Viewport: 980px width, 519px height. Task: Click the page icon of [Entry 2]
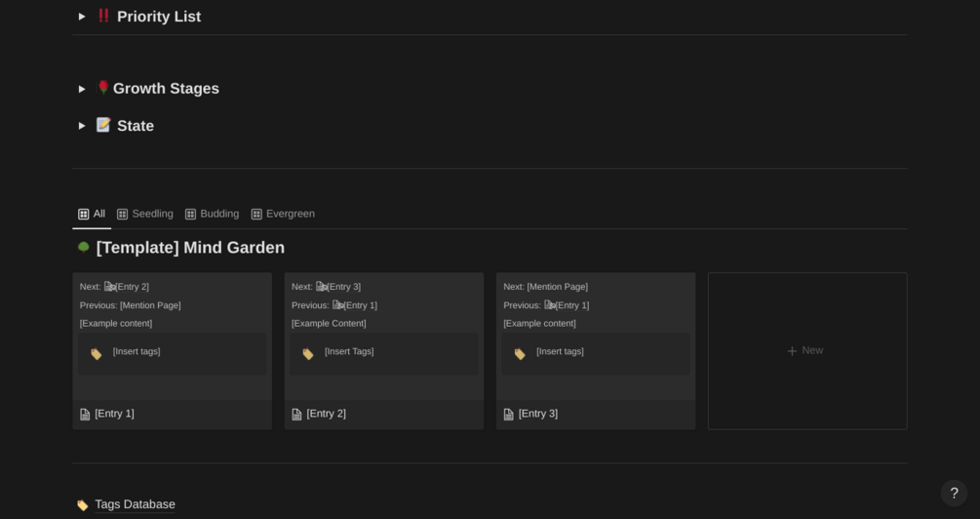point(296,415)
